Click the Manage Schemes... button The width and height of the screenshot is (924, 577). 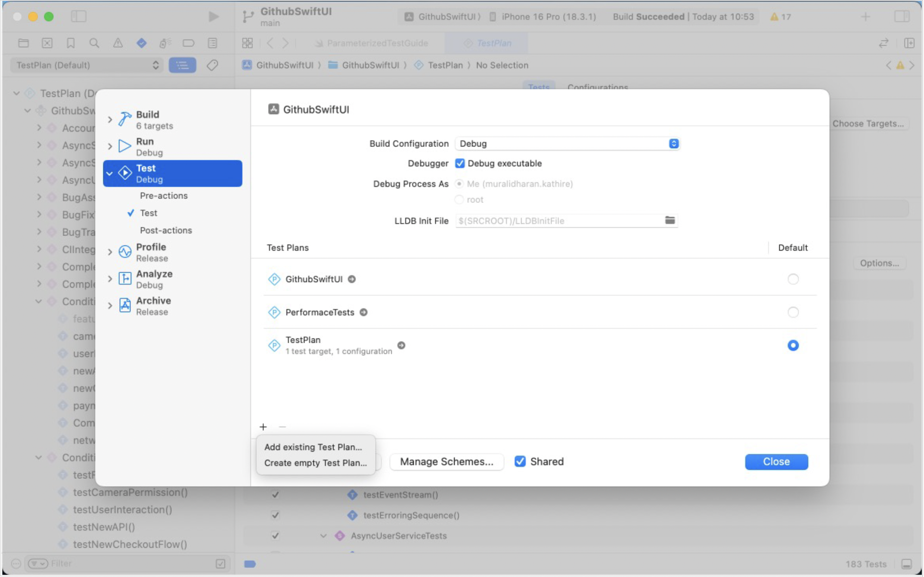pyautogui.click(x=447, y=462)
